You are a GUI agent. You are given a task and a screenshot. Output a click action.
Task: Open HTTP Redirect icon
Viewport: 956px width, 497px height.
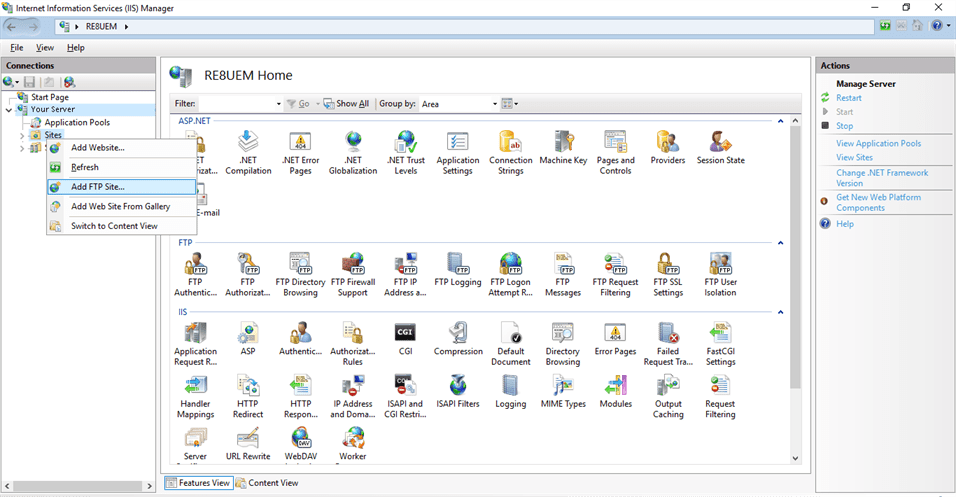[248, 396]
